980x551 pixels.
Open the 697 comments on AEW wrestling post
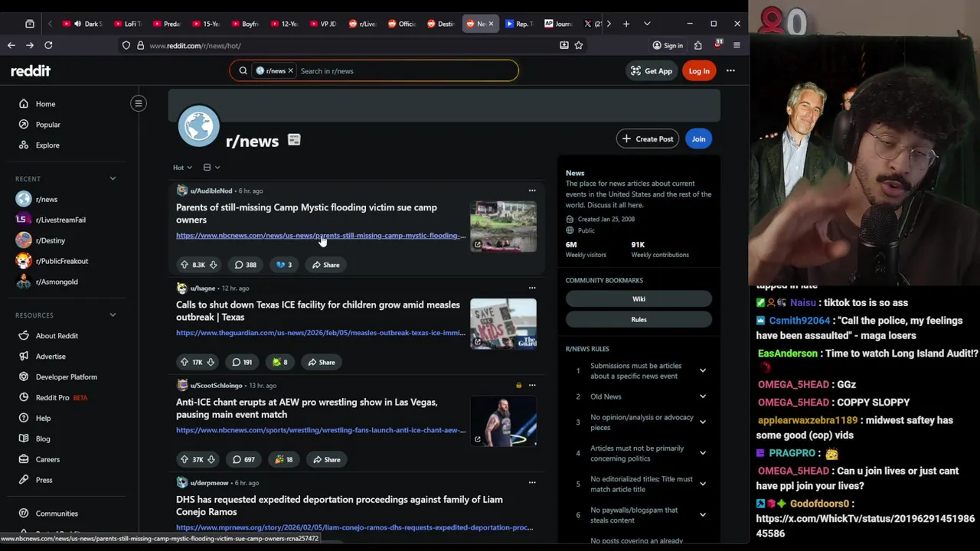[x=244, y=459]
